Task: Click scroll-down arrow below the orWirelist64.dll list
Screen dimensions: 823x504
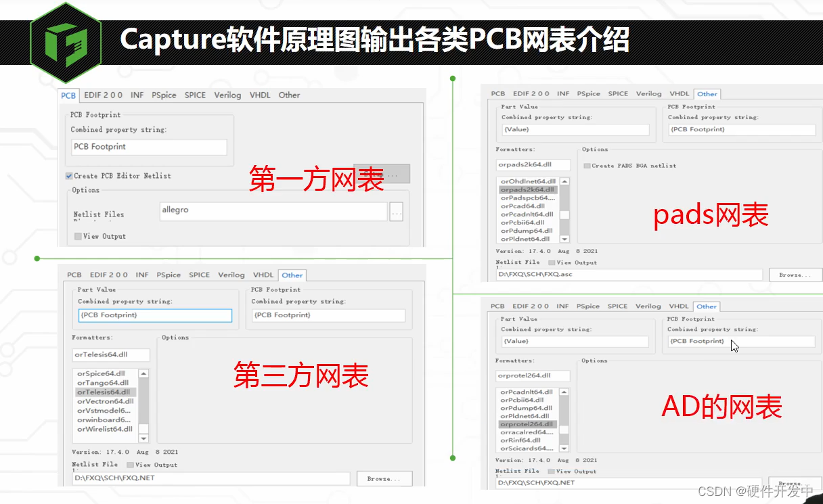Action: (143, 437)
